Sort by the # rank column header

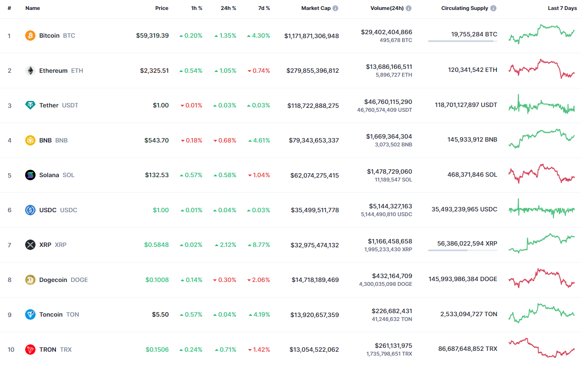pyautogui.click(x=9, y=8)
